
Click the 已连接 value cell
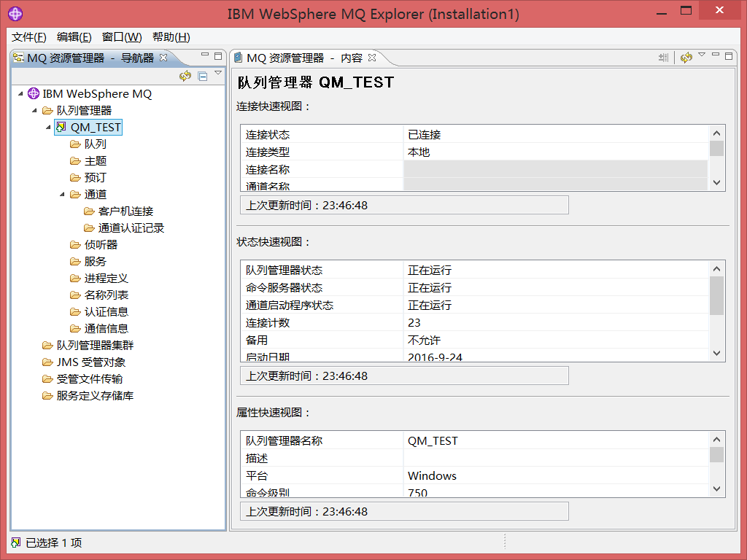click(x=555, y=135)
